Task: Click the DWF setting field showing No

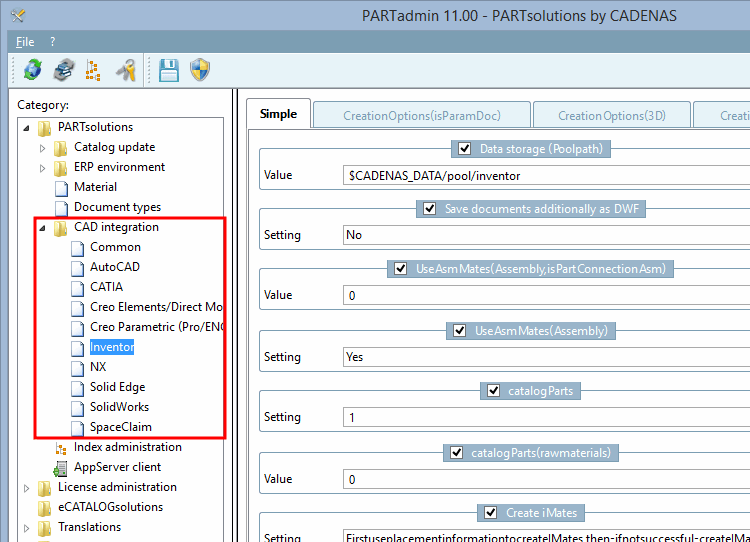Action: coord(546,235)
